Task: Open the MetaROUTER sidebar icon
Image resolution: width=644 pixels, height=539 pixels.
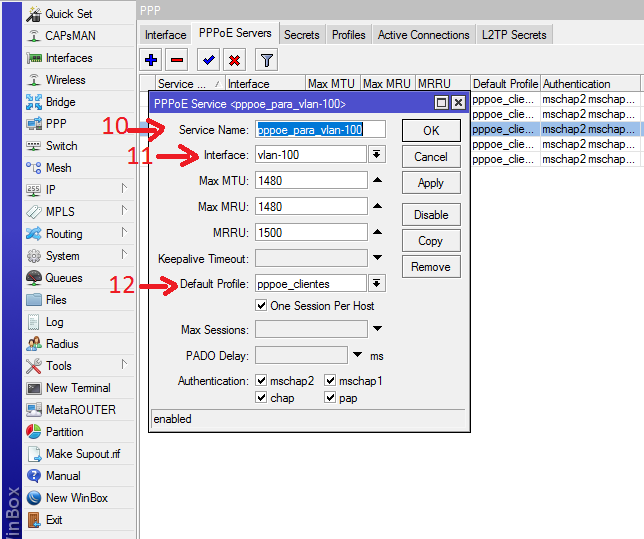Action: point(34,410)
